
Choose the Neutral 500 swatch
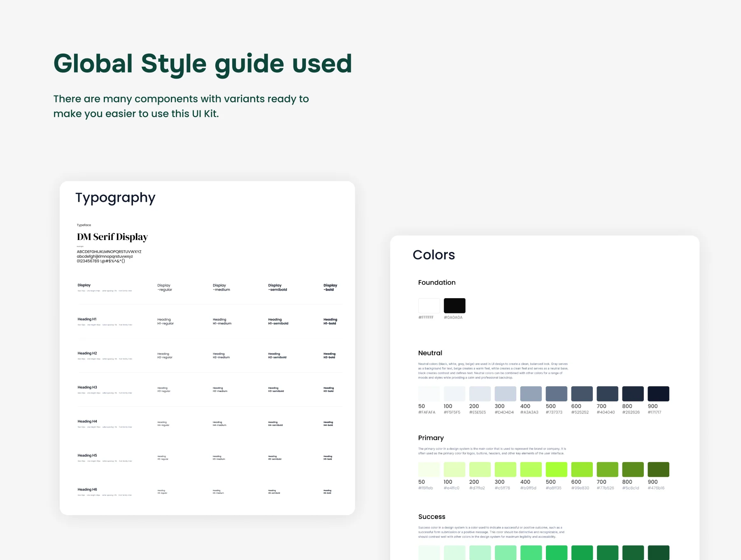tap(557, 394)
